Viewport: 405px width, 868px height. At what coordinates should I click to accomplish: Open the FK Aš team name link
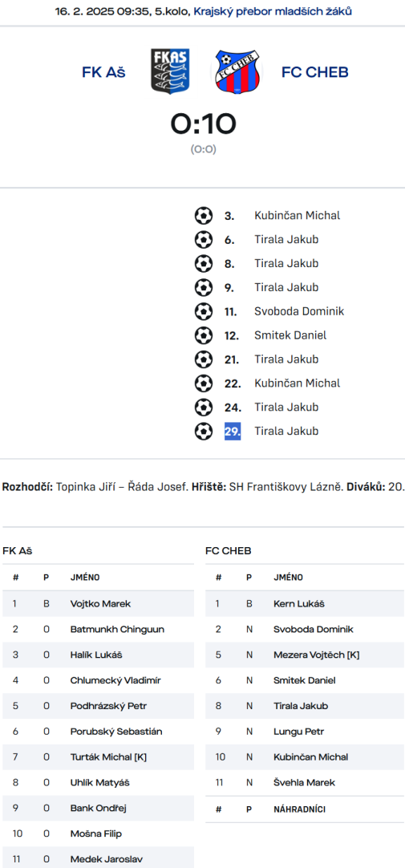pyautogui.click(x=103, y=72)
